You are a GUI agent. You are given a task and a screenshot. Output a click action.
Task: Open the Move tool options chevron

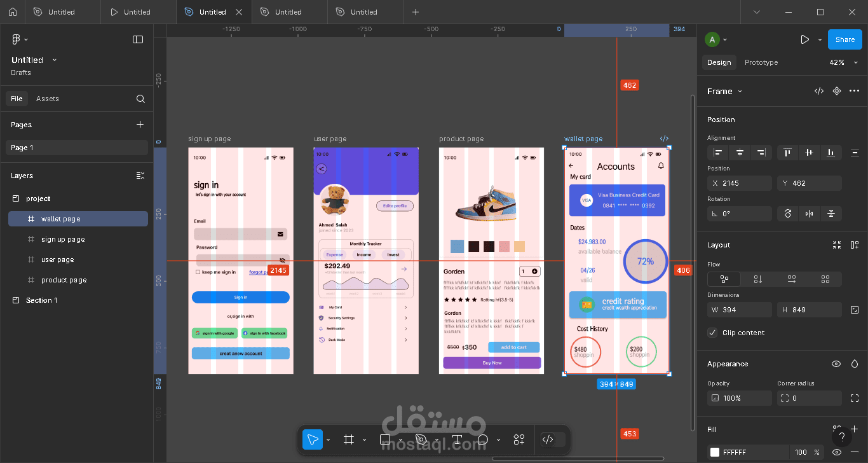328,439
